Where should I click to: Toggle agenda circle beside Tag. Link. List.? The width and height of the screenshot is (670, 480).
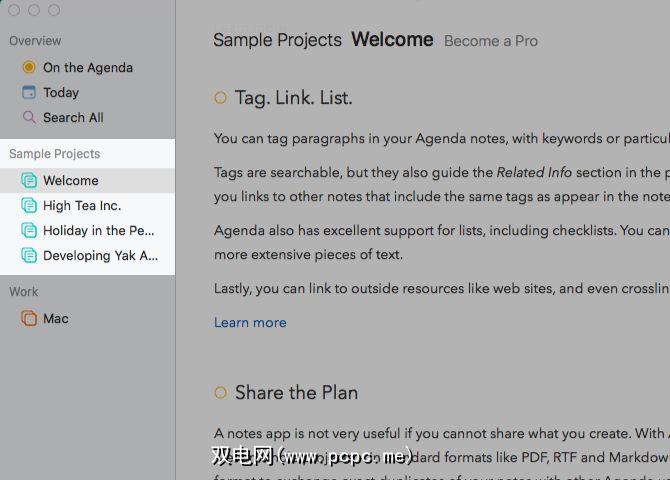[220, 98]
